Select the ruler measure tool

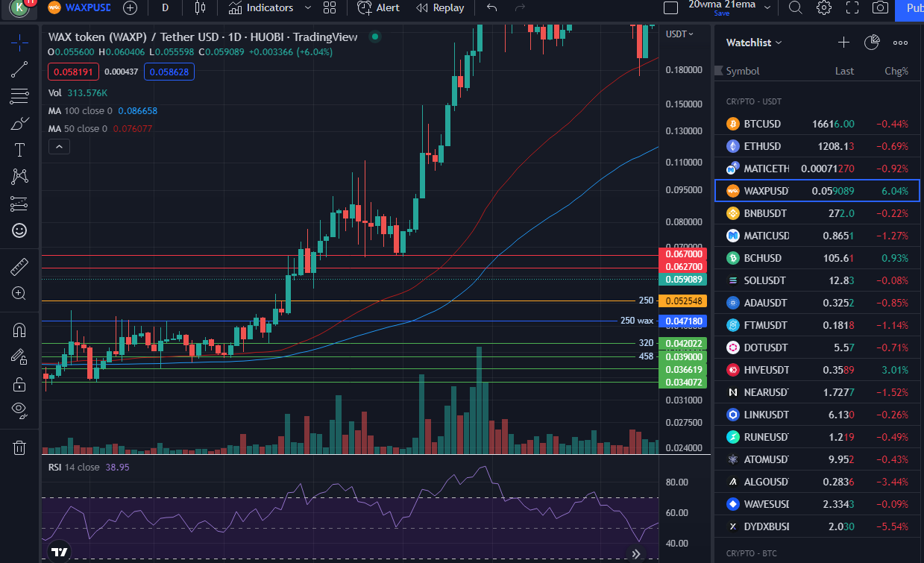(x=19, y=266)
